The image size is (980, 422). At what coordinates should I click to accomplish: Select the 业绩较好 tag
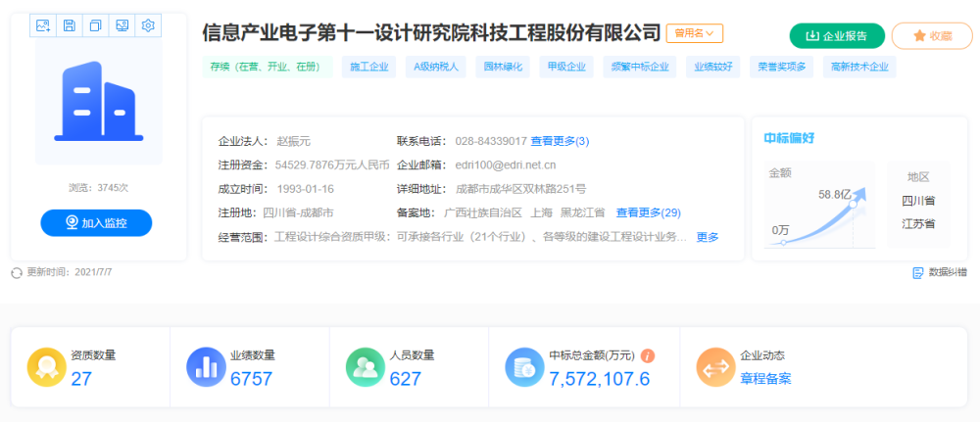pyautogui.click(x=713, y=68)
